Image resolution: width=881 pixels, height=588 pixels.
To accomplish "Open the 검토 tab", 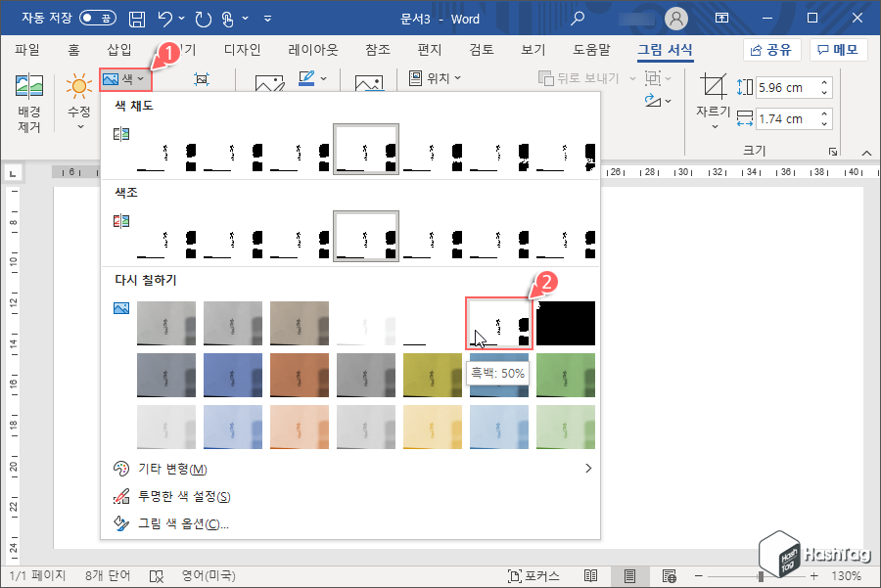I will 482,50.
